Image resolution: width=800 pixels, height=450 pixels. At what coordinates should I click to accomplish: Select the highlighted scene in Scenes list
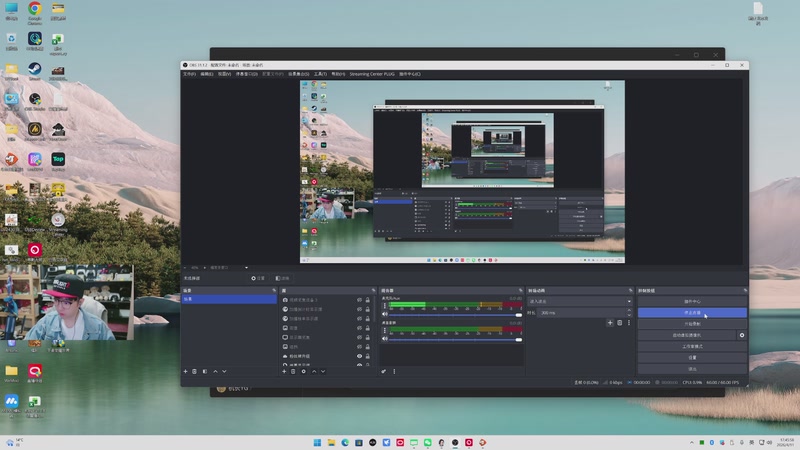(229, 299)
